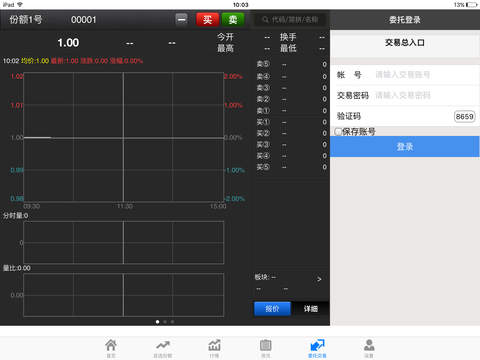
Task: Expand the 板块 sector arrow
Action: tap(319, 279)
